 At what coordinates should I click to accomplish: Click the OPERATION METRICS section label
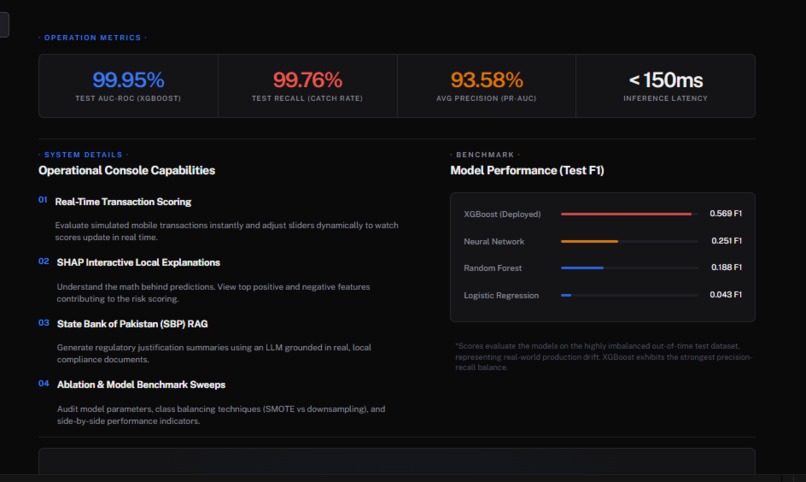point(93,38)
